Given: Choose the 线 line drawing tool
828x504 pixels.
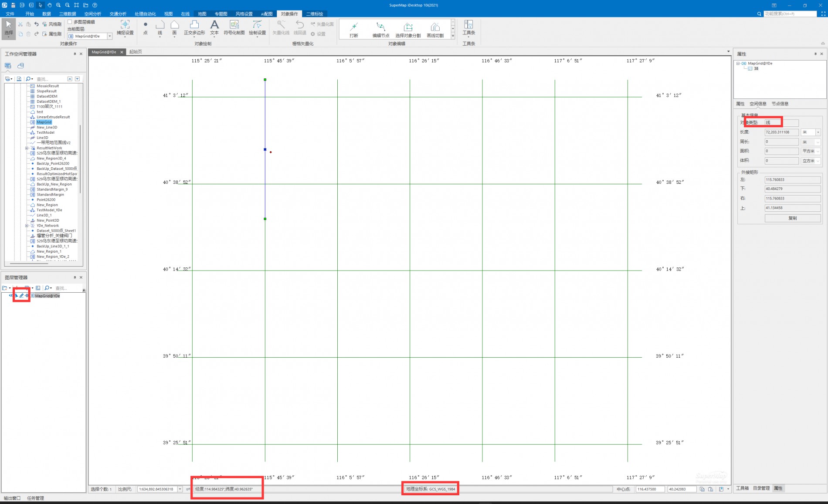Looking at the screenshot, I should (x=160, y=28).
